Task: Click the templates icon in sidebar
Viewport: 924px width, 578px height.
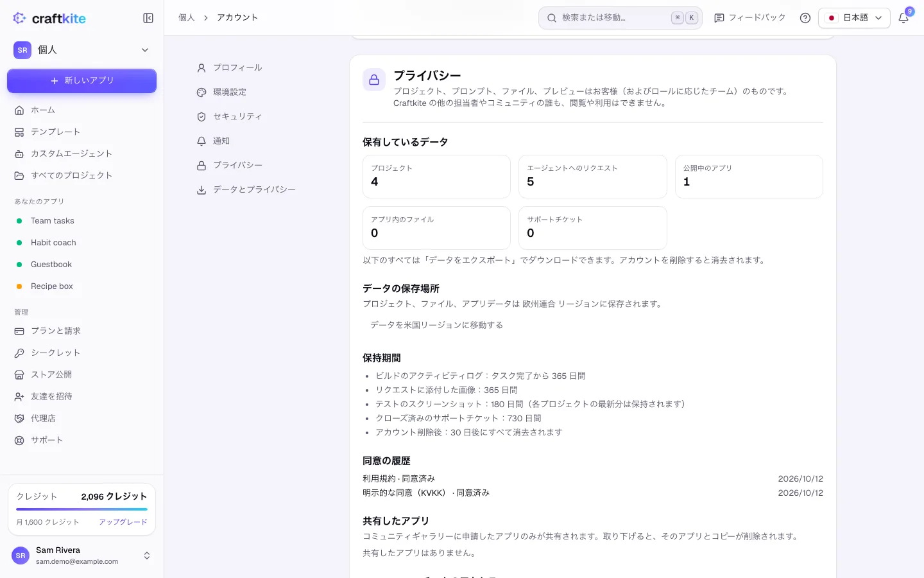Action: point(19,132)
